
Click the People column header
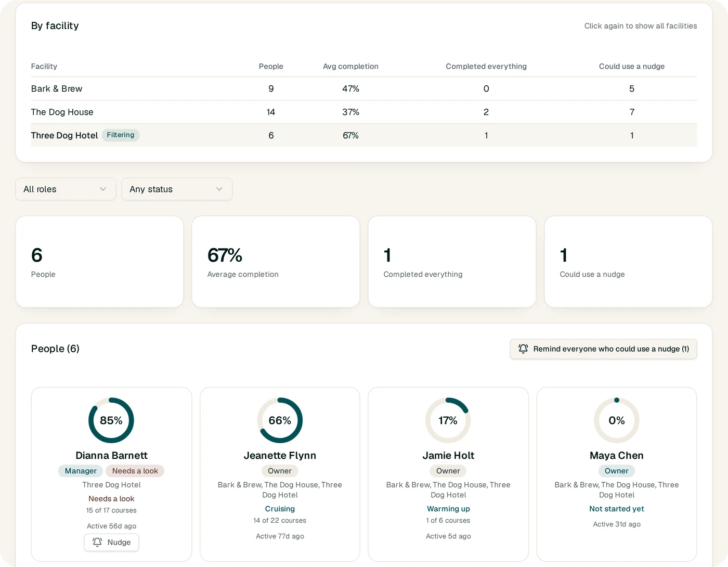point(271,67)
